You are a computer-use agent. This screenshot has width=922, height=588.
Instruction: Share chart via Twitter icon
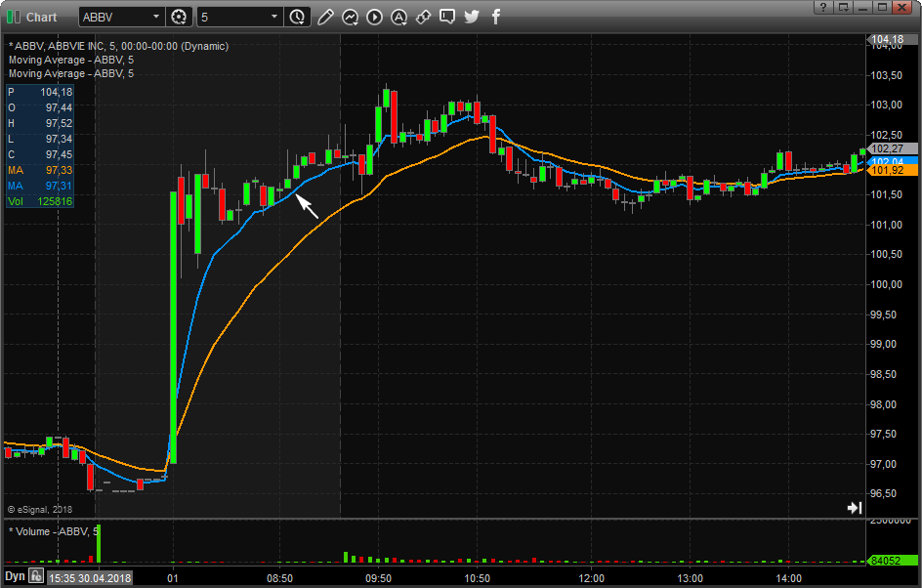pyautogui.click(x=472, y=18)
